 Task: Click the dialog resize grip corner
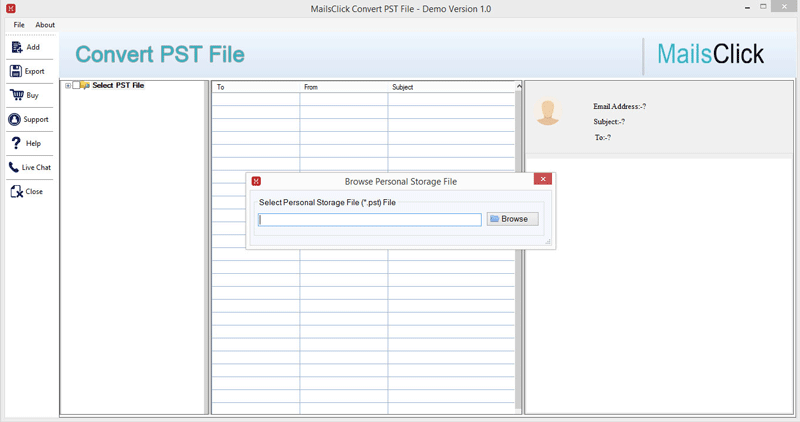tap(548, 241)
